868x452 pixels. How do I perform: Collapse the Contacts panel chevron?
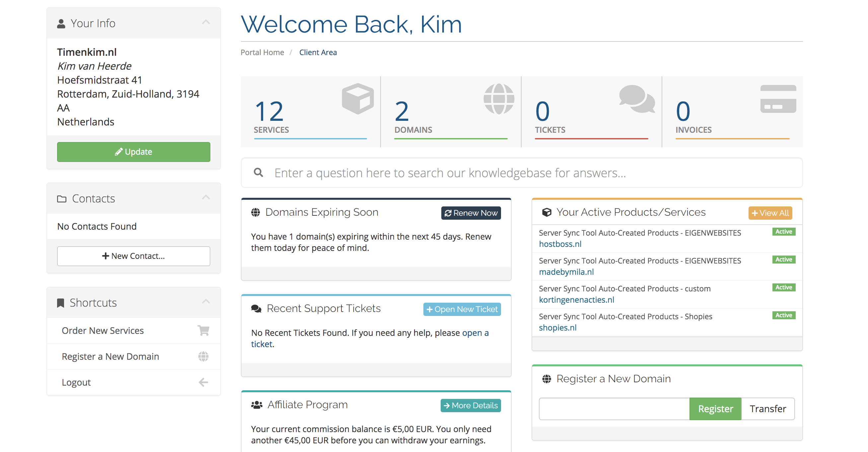click(x=206, y=197)
